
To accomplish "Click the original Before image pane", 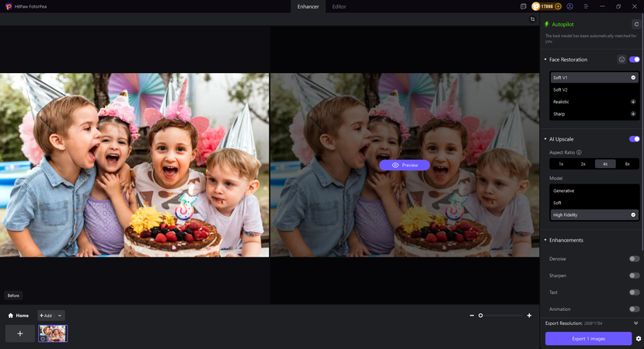I will point(134,166).
